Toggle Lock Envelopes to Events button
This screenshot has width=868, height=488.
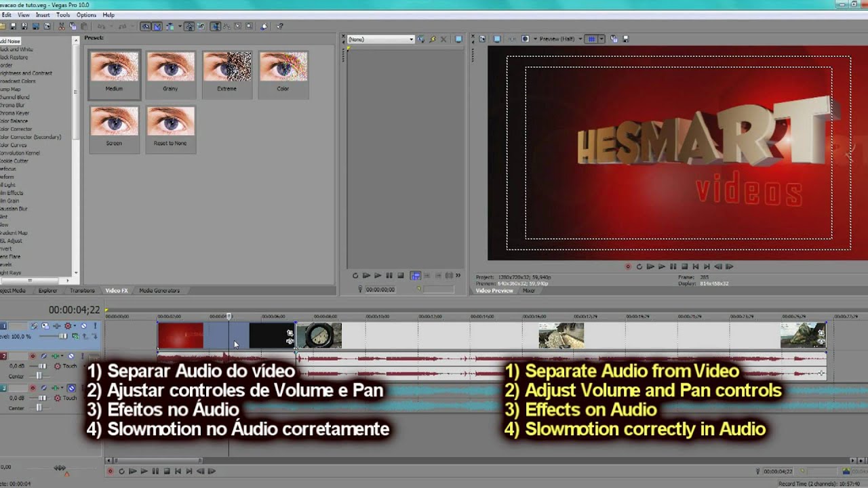189,26
